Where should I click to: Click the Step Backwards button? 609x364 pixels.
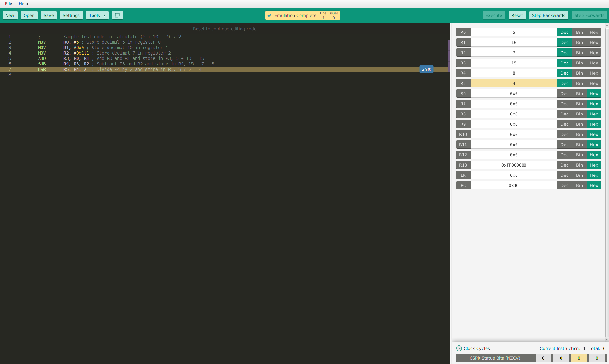[x=548, y=15]
